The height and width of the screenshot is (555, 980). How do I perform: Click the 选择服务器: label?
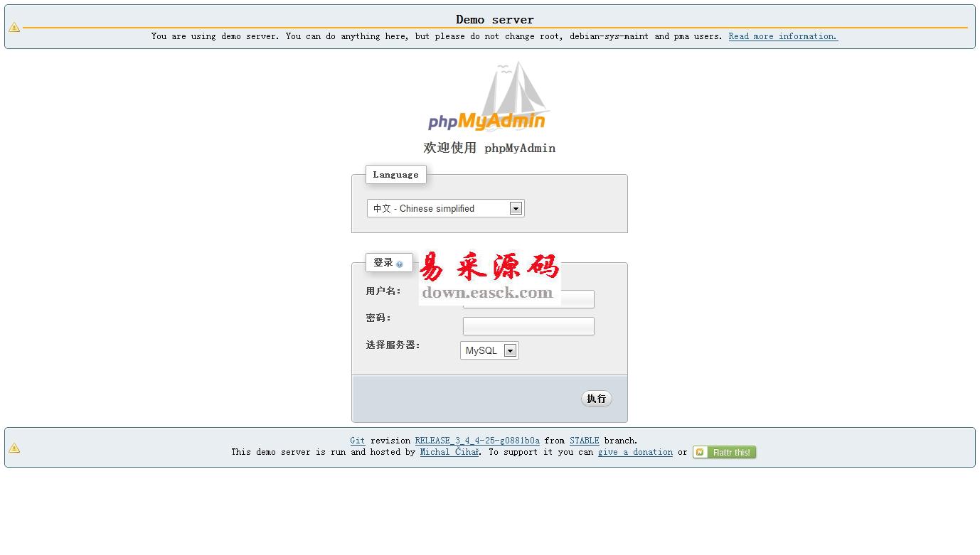[x=393, y=345]
